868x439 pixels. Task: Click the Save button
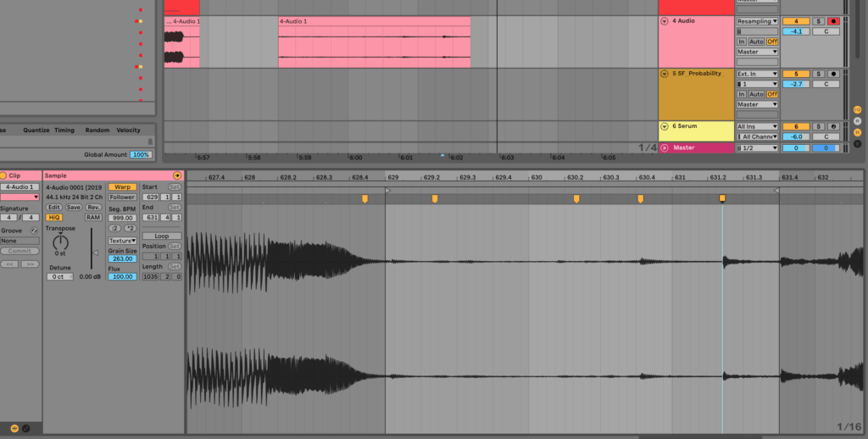click(x=74, y=207)
